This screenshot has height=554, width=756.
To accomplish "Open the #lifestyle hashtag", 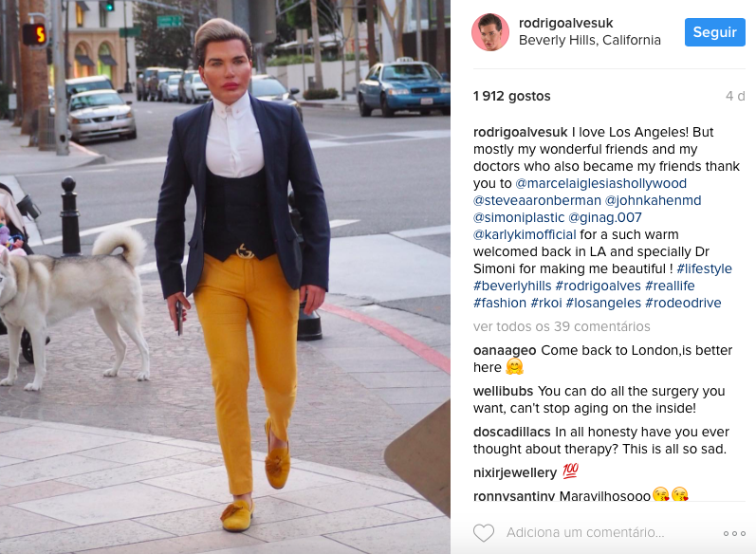I will [704, 268].
